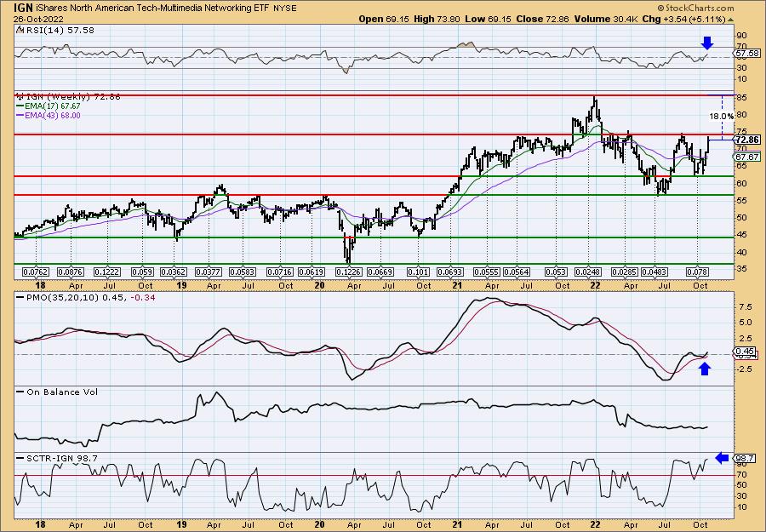Click the iShares North American Tech-Multimedia Networking ETF title

(x=152, y=8)
